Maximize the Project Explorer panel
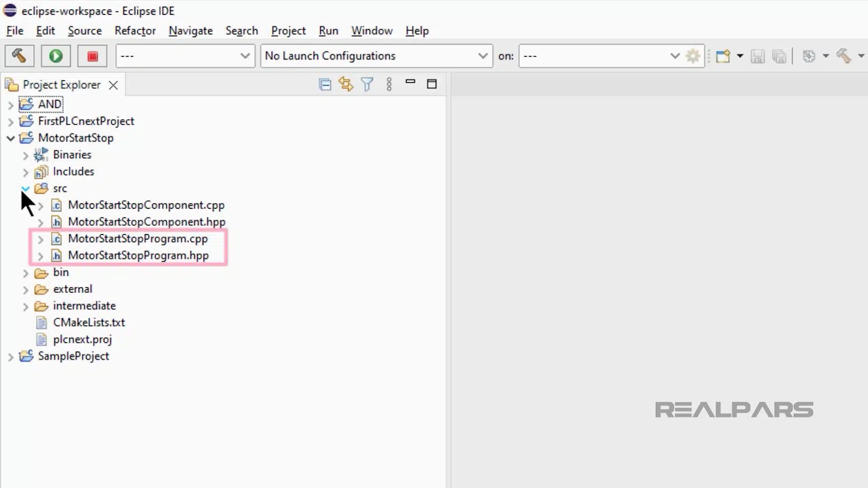 tap(432, 84)
